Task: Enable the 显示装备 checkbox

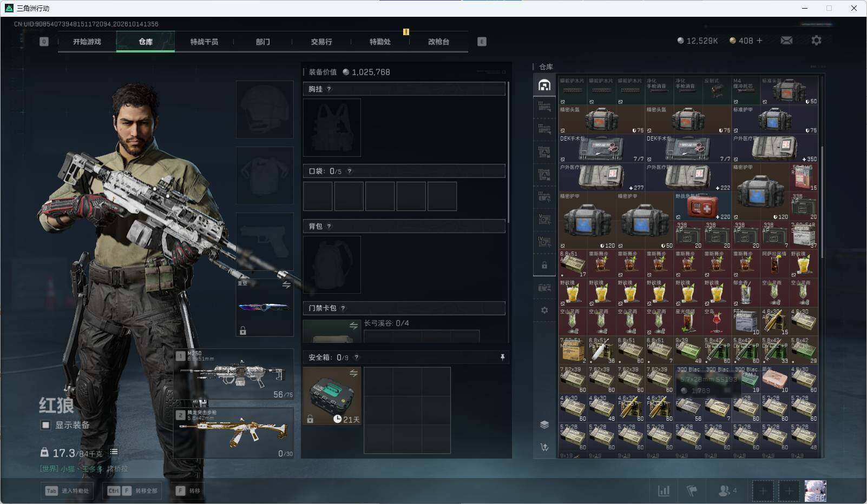Action: coord(46,425)
